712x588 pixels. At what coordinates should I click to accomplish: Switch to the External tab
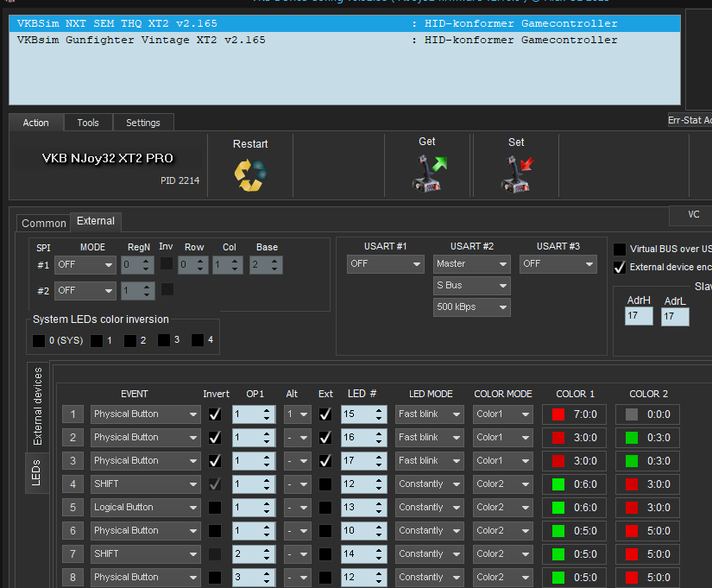coord(96,221)
